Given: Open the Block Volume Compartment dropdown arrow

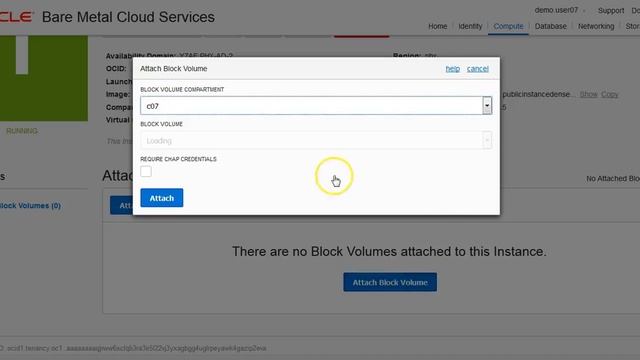Looking at the screenshot, I should point(487,106).
